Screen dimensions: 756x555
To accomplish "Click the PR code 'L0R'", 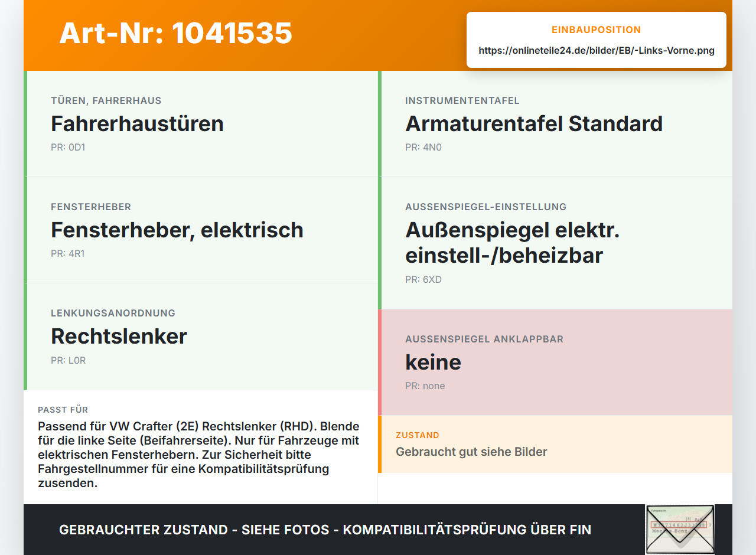I will 77,360.
